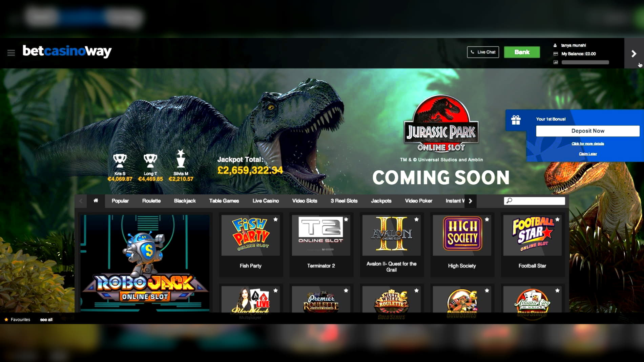
Task: Star the High Society game
Action: click(x=487, y=219)
